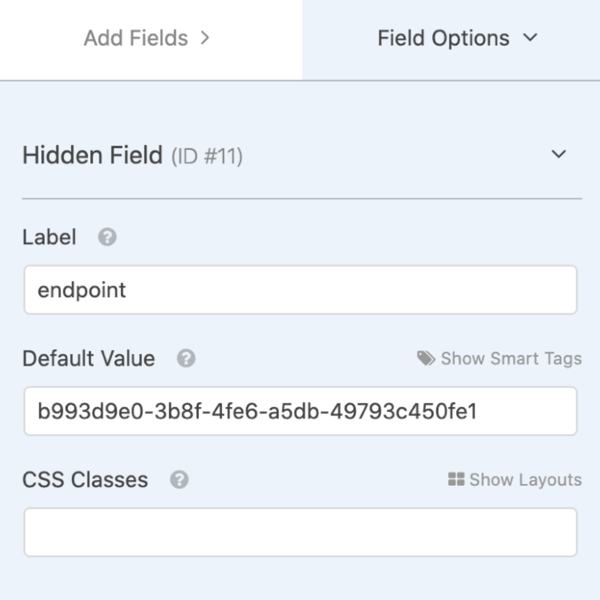The width and height of the screenshot is (600, 600).
Task: Show Layouts for CSS Classes
Action: (525, 480)
